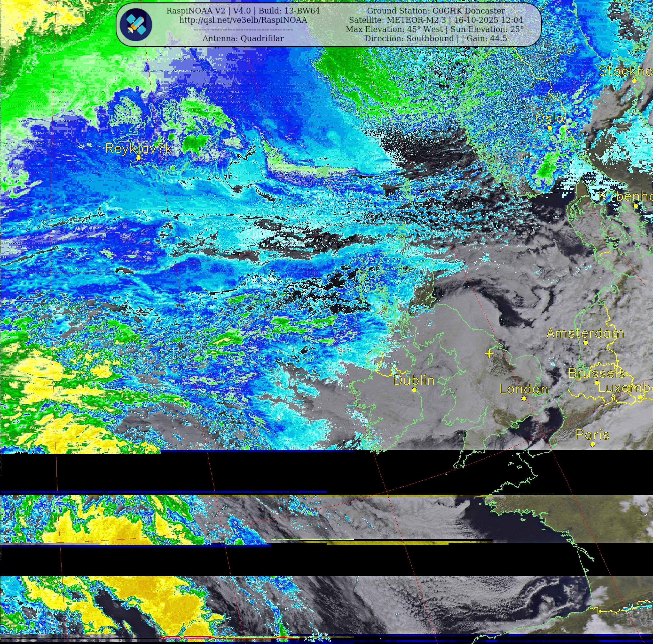The image size is (653, 644).
Task: Click the Direction: Southbound gain text
Action: (436, 39)
